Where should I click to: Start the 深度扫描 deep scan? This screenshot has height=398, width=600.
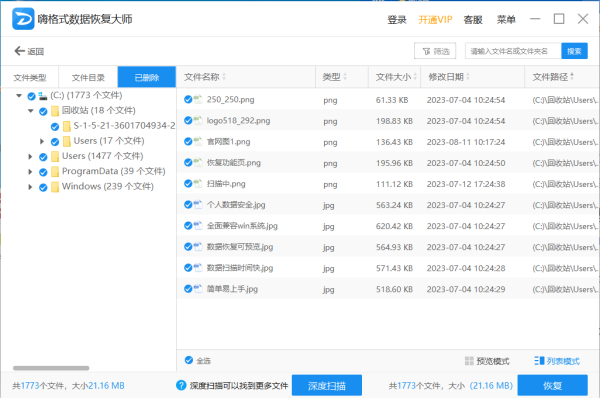327,385
